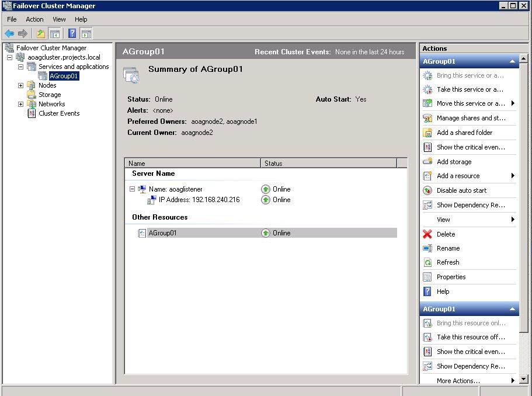Open the View menu in menu bar
The image size is (532, 396).
tap(59, 19)
